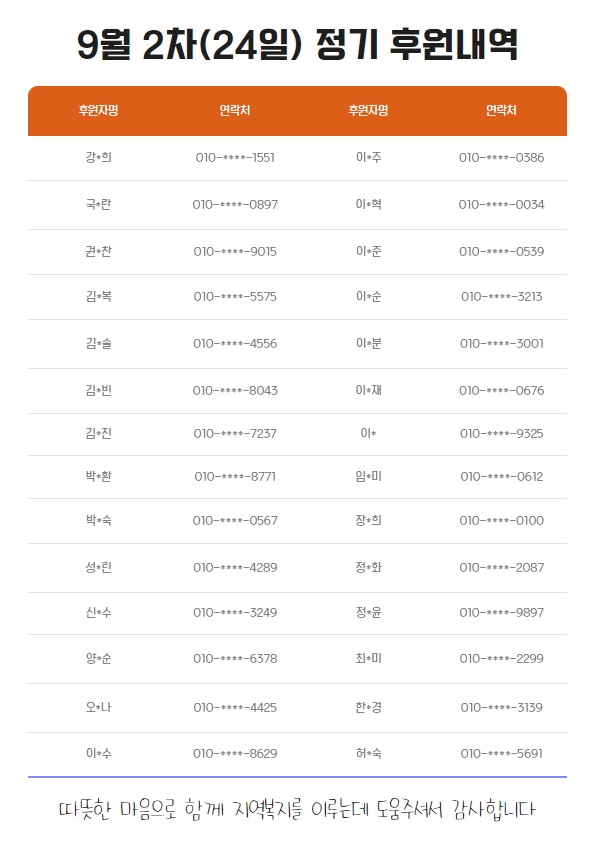Click the first 후원자명 column header
Image resolution: width=595 pixels, height=842 pixels.
(98, 111)
